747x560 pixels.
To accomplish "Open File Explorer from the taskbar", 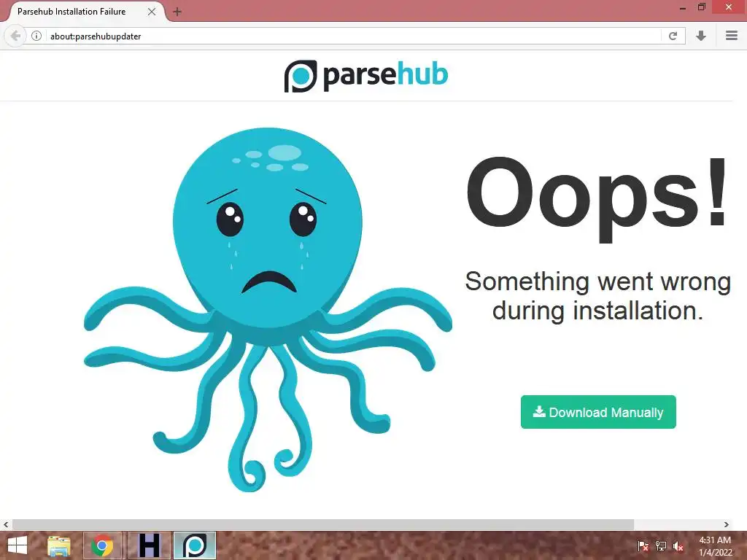I will 60,545.
